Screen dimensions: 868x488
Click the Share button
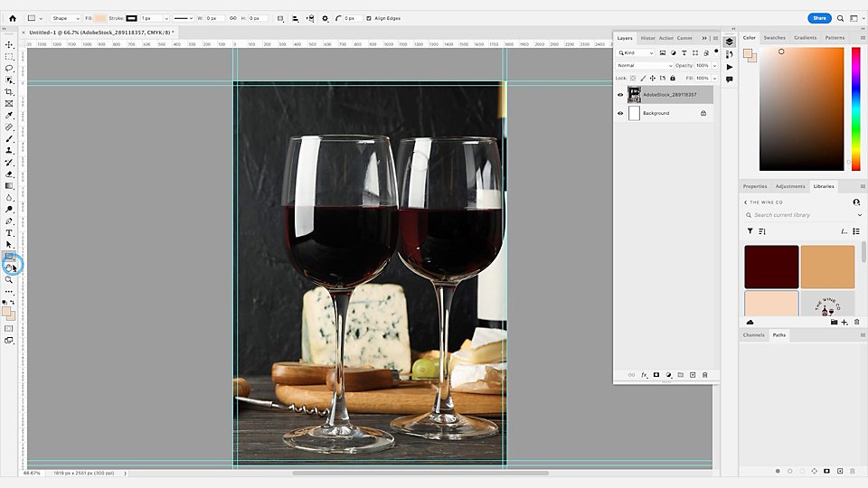(819, 18)
